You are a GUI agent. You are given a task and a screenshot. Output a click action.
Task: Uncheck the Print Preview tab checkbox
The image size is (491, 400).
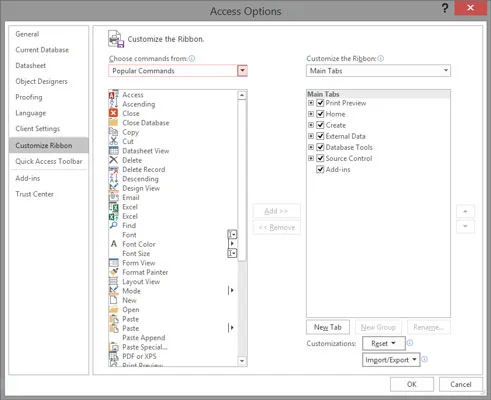320,103
